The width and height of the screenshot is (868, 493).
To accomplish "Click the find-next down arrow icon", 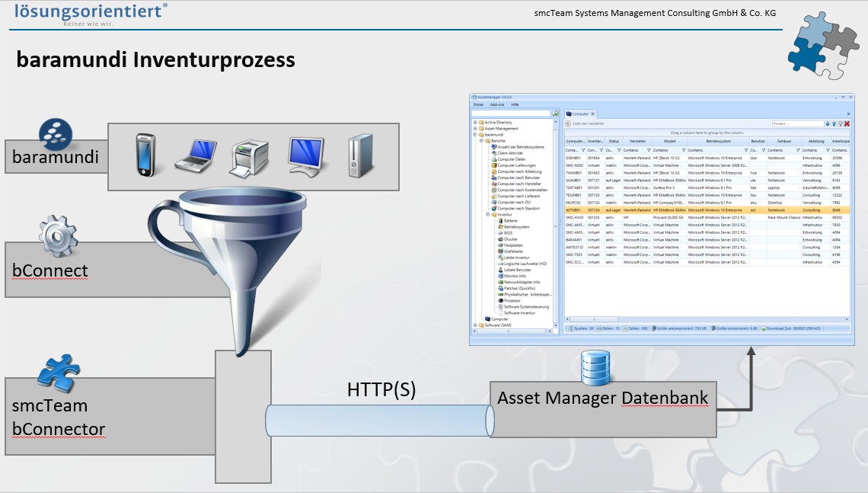I will [x=828, y=123].
